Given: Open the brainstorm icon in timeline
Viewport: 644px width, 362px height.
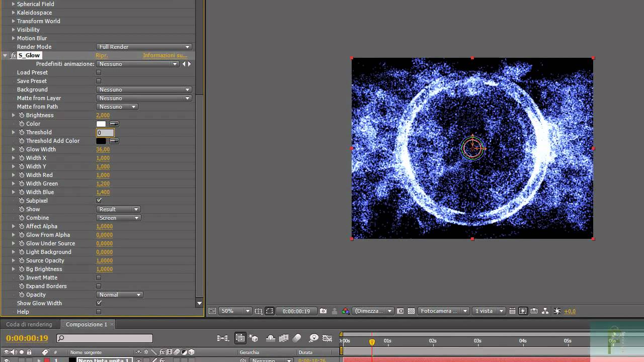Looking at the screenshot, I should [x=314, y=338].
